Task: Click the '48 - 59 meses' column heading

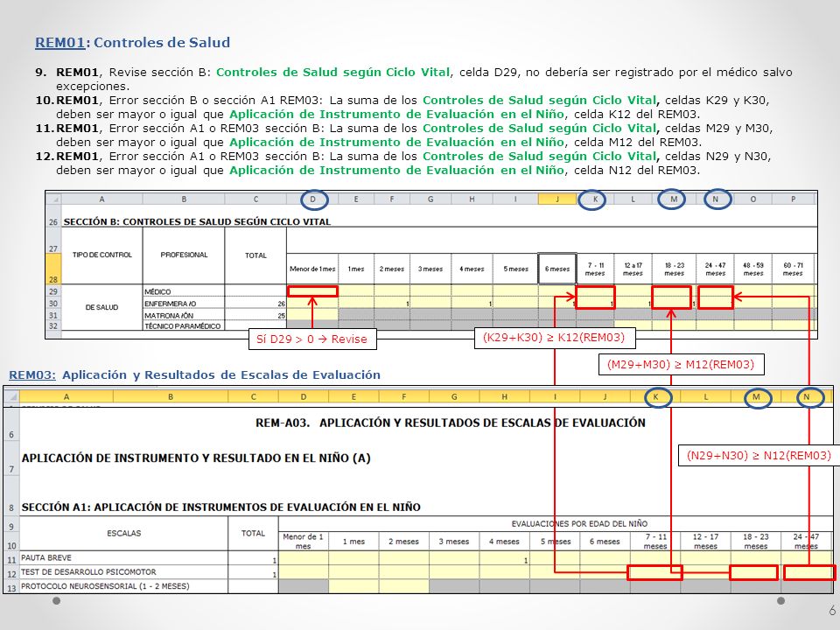Action: pyautogui.click(x=753, y=269)
